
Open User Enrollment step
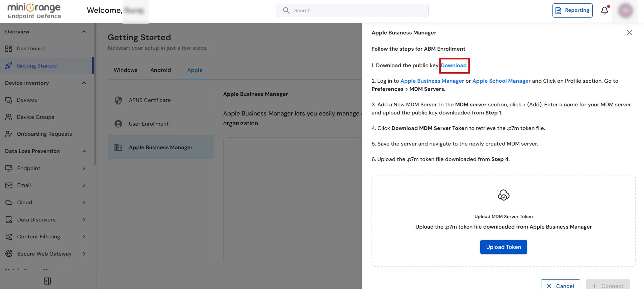click(161, 124)
